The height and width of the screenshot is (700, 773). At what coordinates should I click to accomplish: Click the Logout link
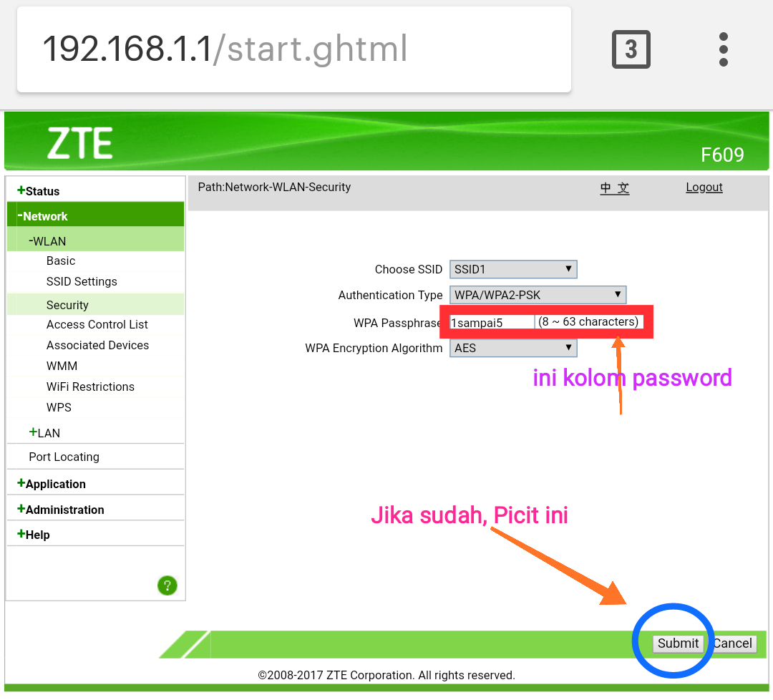pos(704,188)
